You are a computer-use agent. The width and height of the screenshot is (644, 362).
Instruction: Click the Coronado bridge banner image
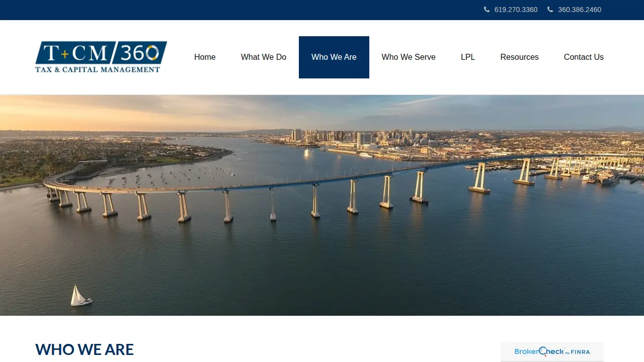point(322,205)
